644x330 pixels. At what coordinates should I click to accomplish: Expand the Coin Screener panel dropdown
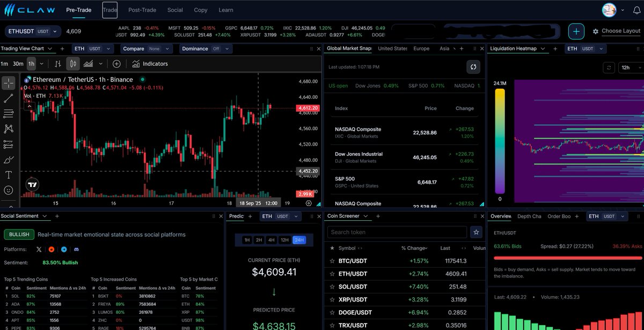click(x=365, y=216)
